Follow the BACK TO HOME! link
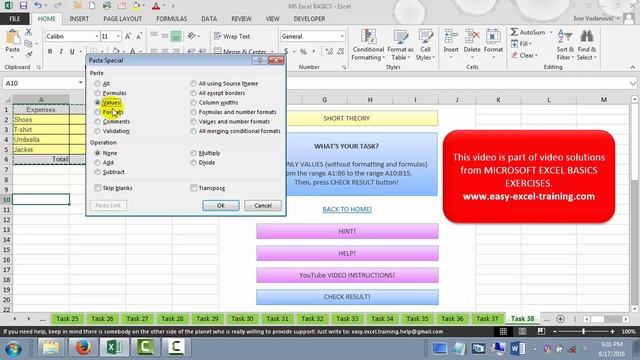 tap(347, 209)
